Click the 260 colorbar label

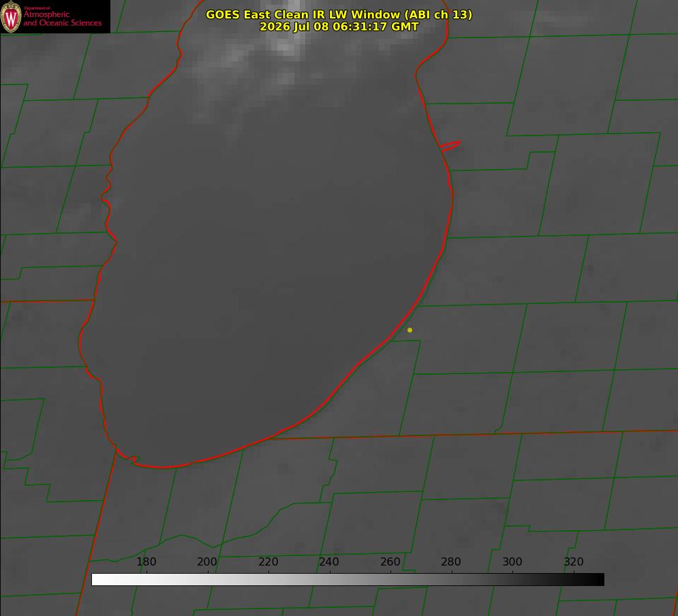[x=390, y=561]
